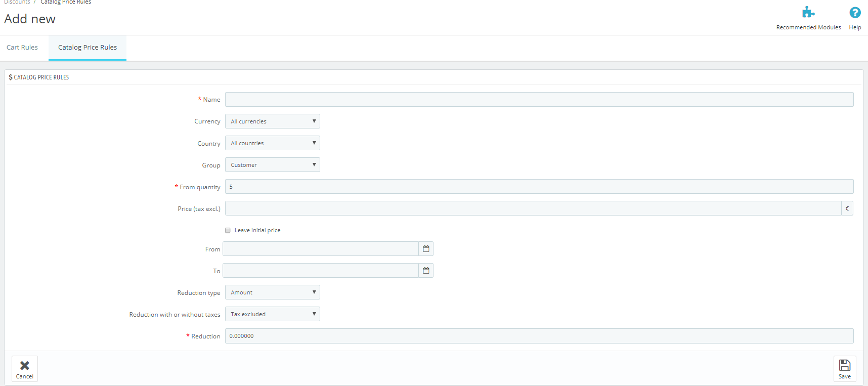The image size is (868, 386).
Task: Click the Add new page title
Action: [30, 19]
